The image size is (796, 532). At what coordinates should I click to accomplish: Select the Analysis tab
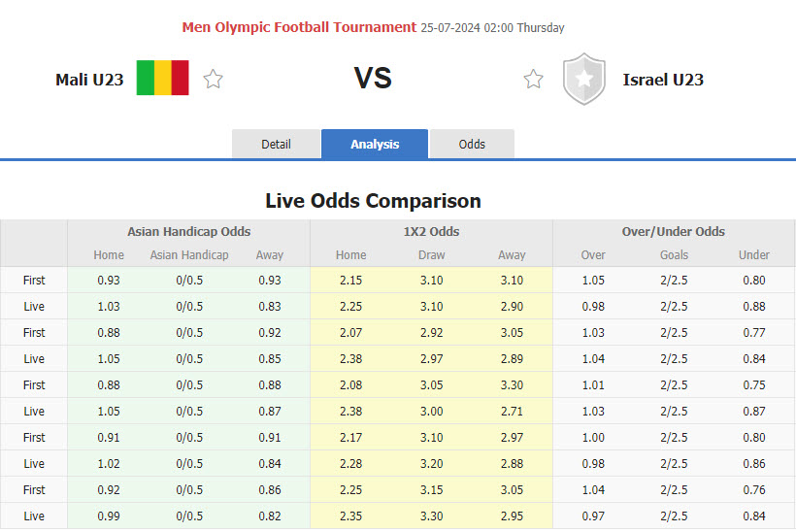click(375, 144)
